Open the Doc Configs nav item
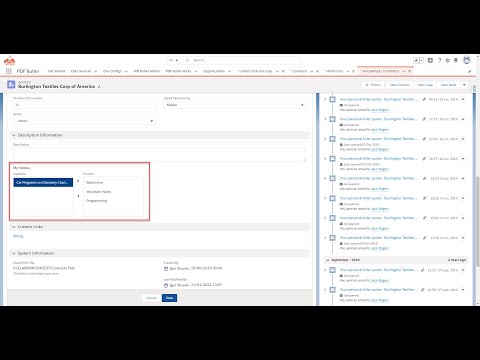 pos(112,71)
